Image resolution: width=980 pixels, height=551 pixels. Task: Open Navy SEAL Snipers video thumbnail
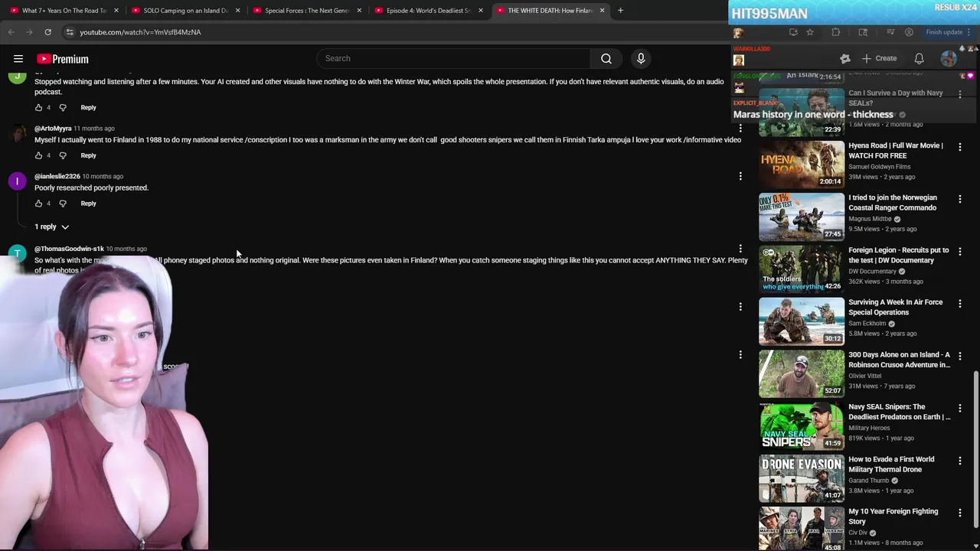[802, 426]
